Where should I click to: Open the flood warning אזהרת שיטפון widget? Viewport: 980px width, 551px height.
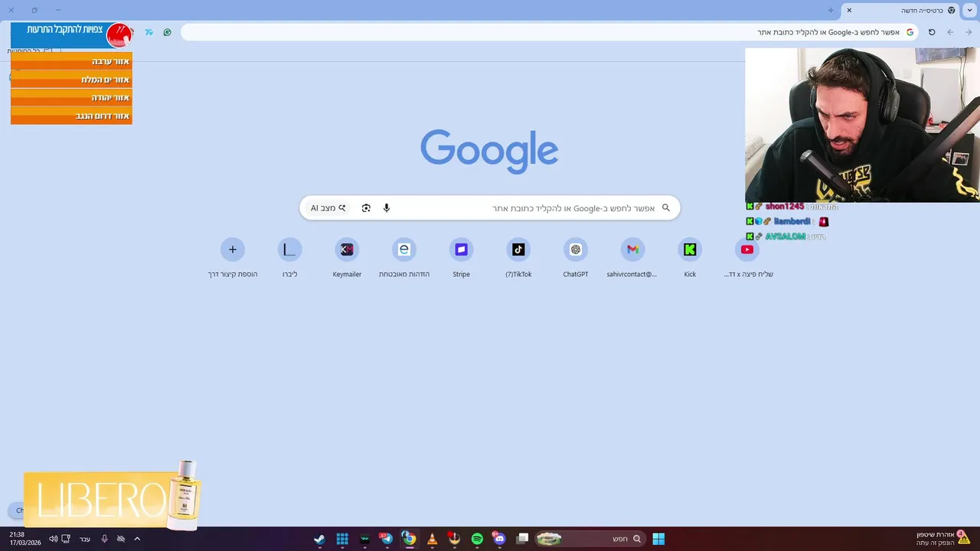(943, 539)
